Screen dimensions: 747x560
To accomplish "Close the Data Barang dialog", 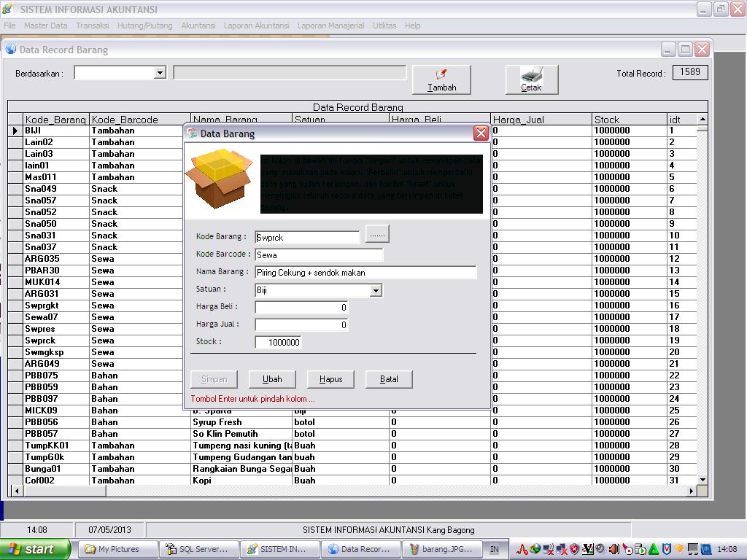I will coord(481,133).
